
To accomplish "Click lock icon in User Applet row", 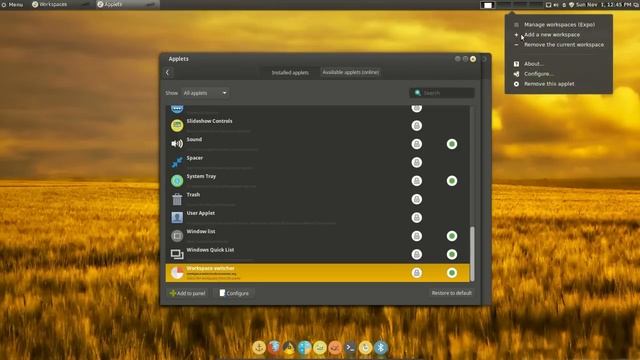I will point(417,218).
